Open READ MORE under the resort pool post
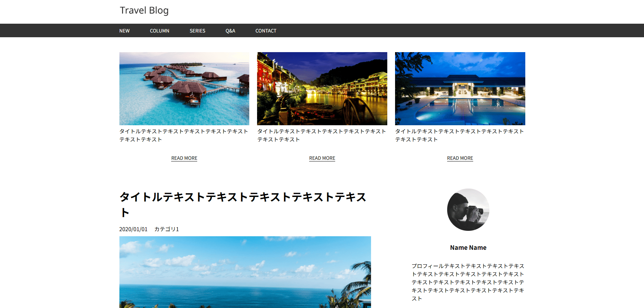 [460, 158]
